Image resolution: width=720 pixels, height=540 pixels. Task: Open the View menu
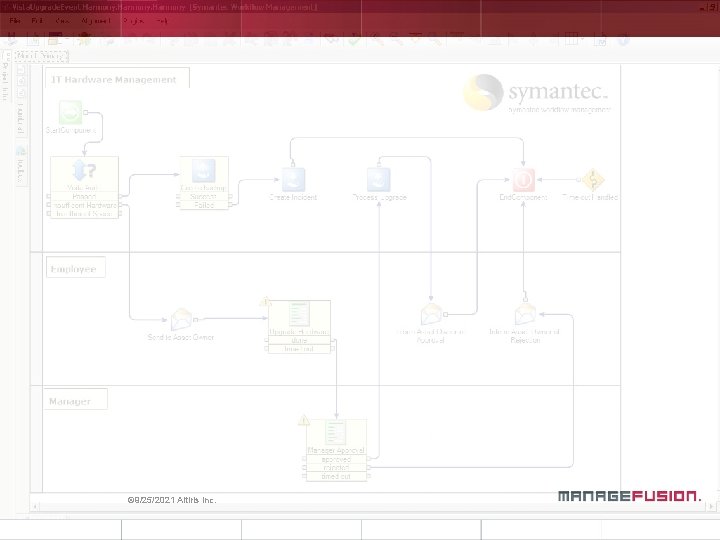(x=62, y=21)
